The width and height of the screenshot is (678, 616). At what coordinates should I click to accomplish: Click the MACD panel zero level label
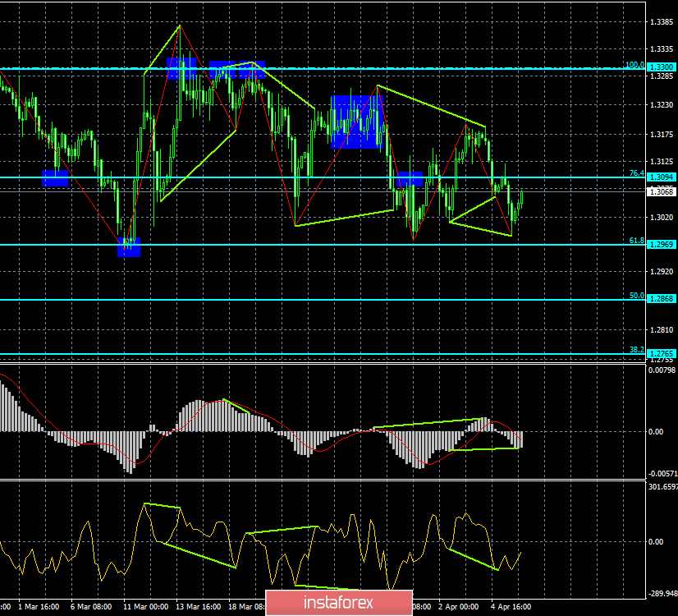(656, 432)
